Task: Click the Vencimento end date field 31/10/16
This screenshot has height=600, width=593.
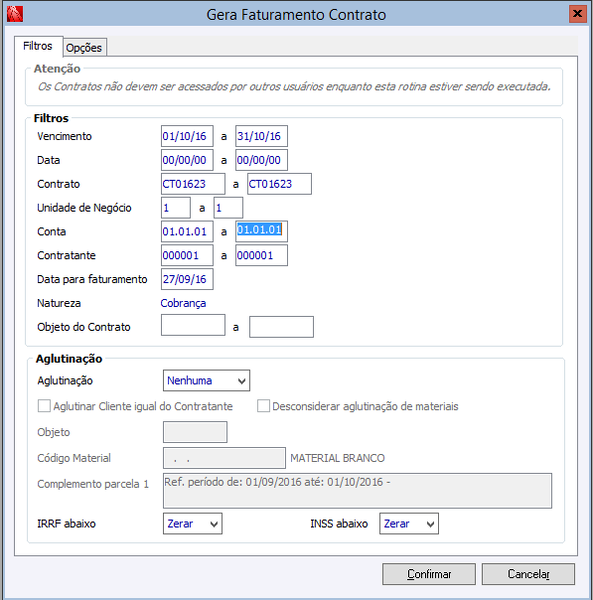Action: point(261,136)
